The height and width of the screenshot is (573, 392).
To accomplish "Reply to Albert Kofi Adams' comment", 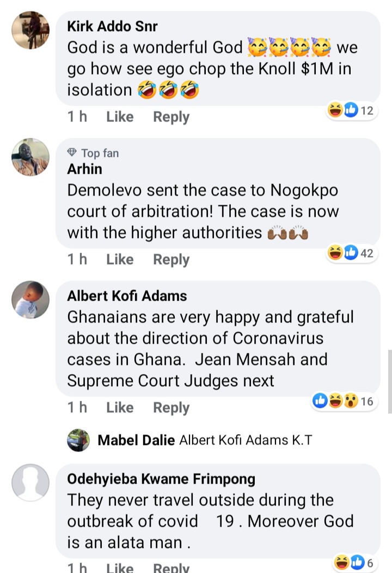I will pos(171,408).
